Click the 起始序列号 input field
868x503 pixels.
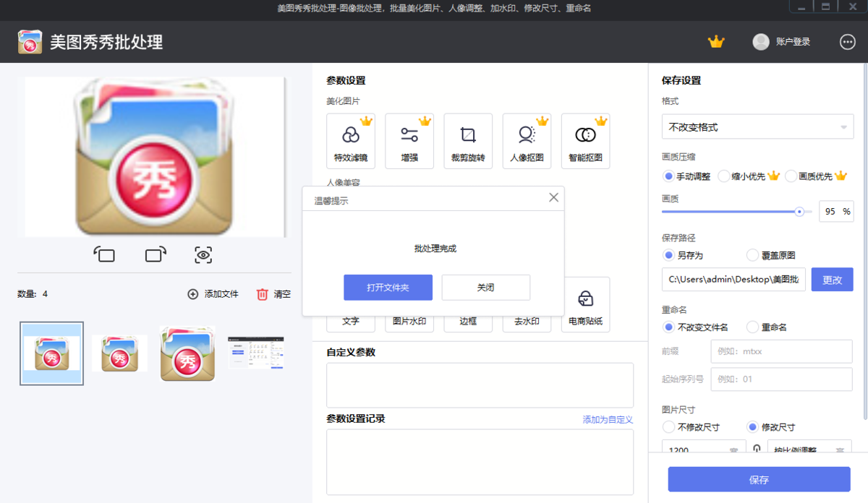pos(781,379)
